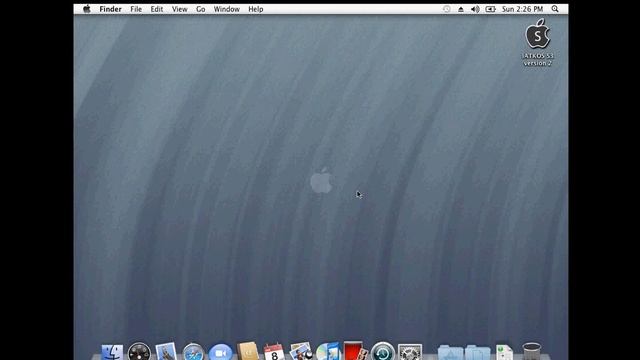Open Spotlight search magnifier
This screenshot has width=640, height=360.
[x=555, y=9]
